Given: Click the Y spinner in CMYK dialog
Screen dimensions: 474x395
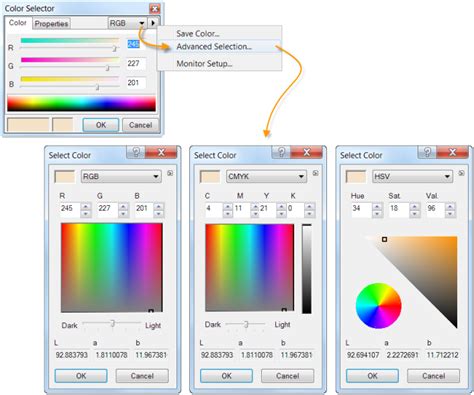Looking at the screenshot, I should [x=281, y=210].
